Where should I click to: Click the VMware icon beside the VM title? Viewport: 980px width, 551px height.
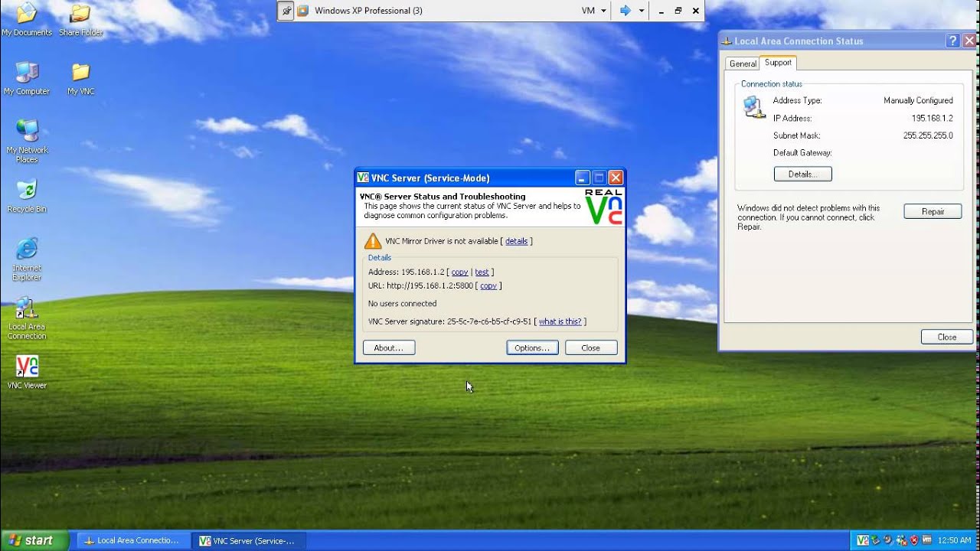tap(303, 11)
